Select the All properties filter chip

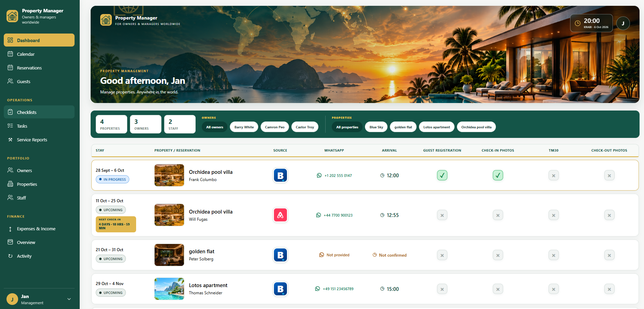pos(347,127)
